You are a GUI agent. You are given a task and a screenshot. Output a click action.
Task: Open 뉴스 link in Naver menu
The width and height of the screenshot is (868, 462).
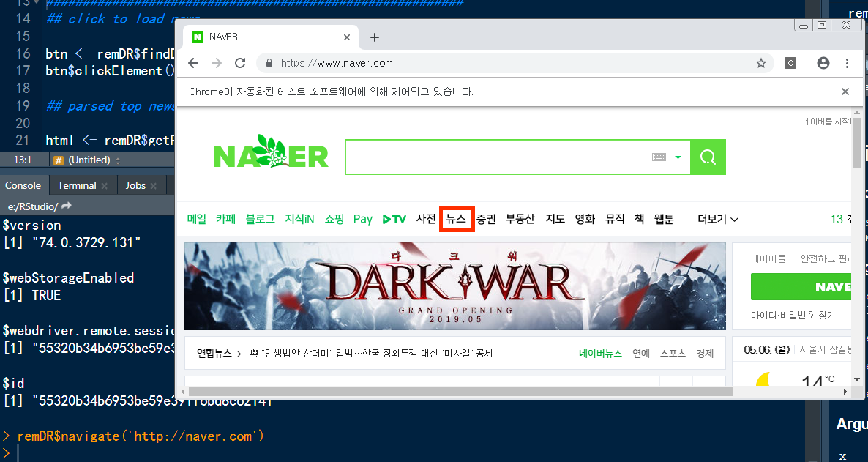[x=456, y=219]
